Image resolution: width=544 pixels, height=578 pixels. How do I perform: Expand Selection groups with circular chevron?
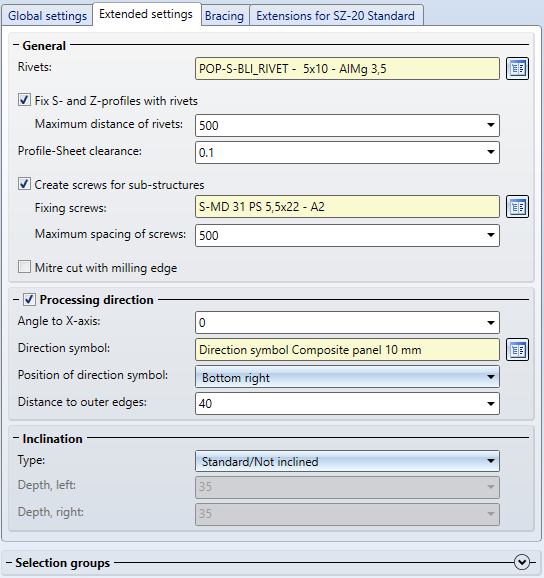click(x=522, y=562)
